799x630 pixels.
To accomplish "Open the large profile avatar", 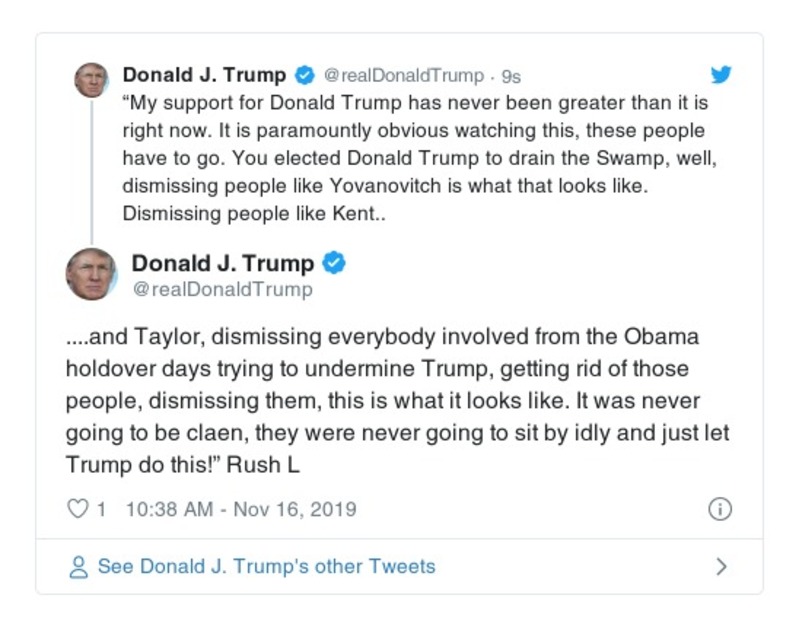I will tap(91, 274).
